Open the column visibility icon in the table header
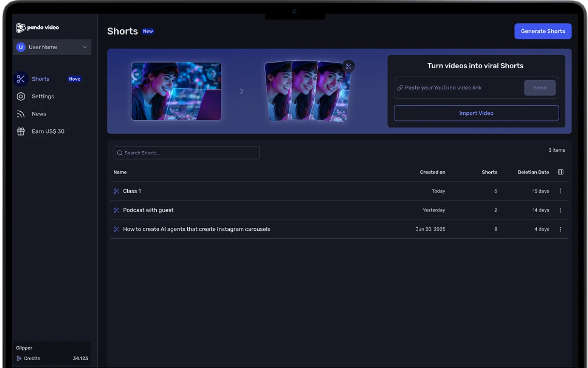Image resolution: width=588 pixels, height=368 pixels. tap(560, 172)
